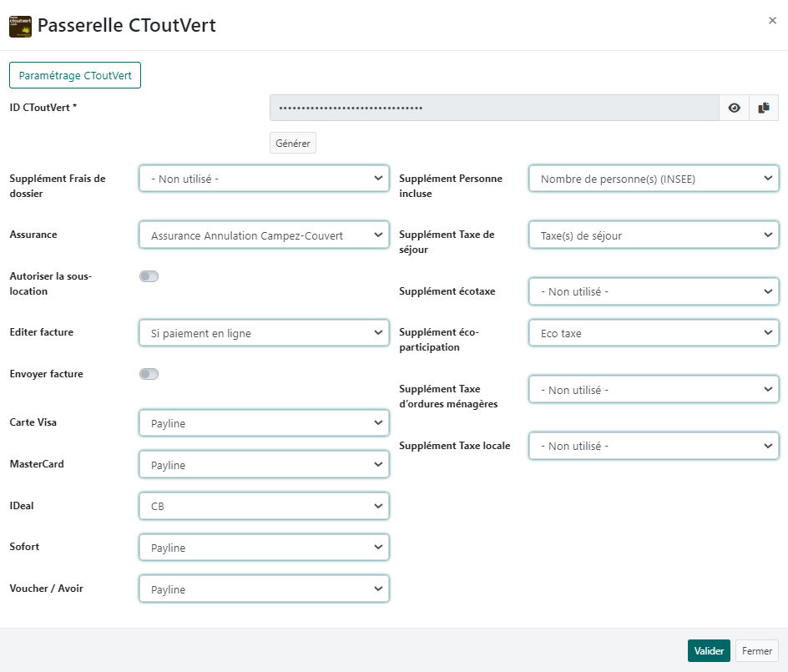Enable Autoriser la sous-location switch

pos(149,276)
